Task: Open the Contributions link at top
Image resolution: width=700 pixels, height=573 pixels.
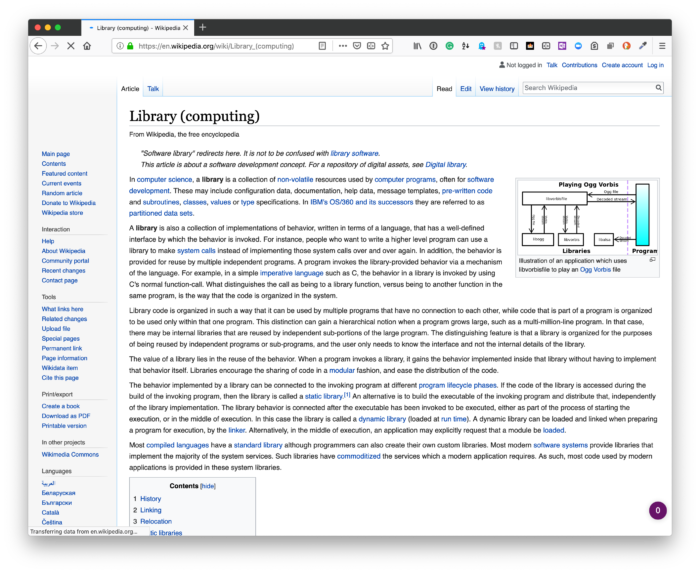Action: tap(579, 65)
